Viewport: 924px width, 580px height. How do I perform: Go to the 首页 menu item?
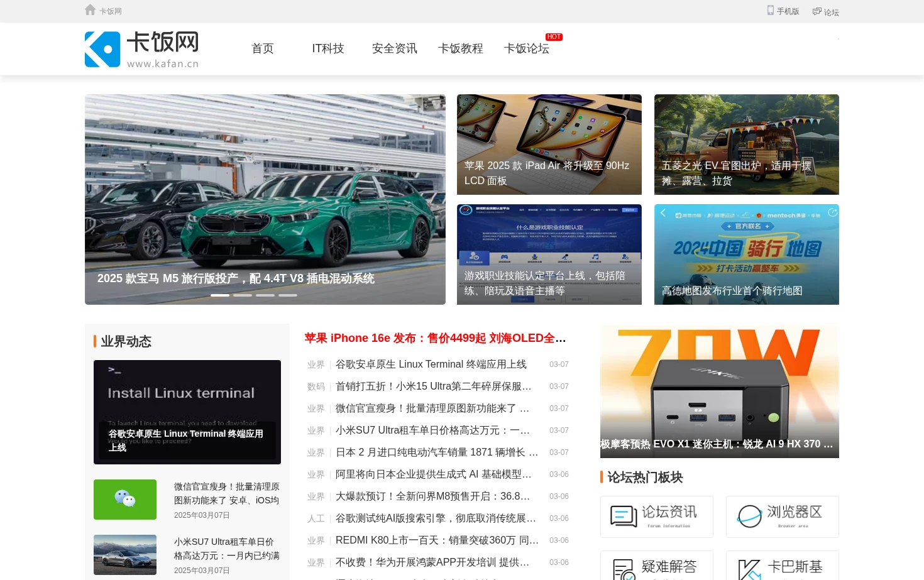click(x=263, y=48)
